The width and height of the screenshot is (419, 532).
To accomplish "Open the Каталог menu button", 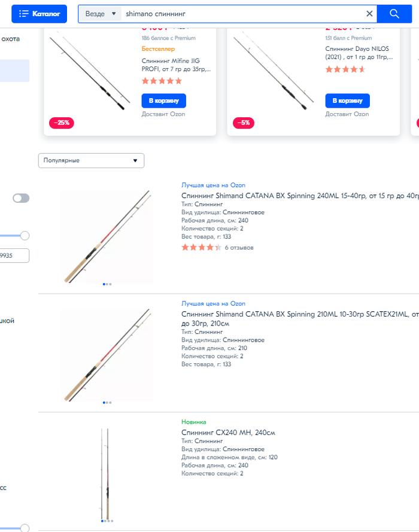I will [x=40, y=14].
